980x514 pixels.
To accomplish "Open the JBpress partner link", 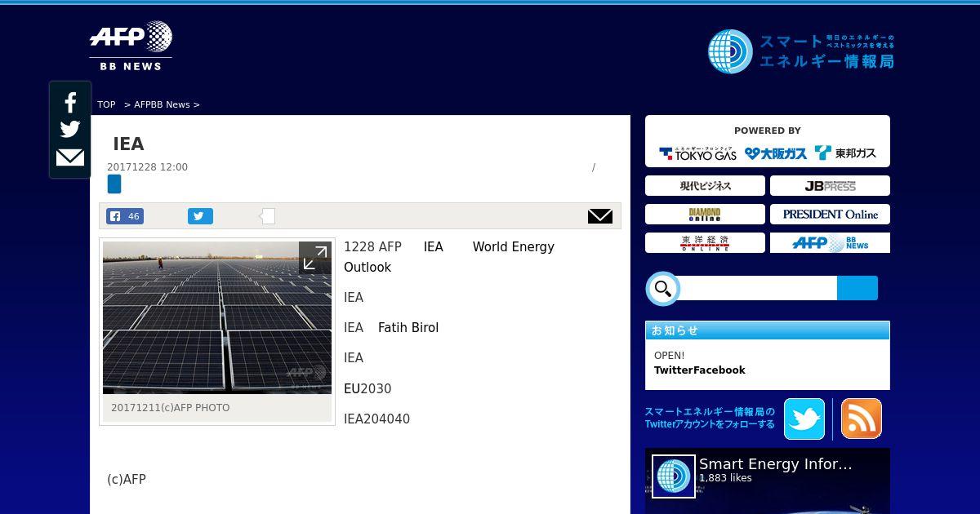I will pyautogui.click(x=830, y=186).
